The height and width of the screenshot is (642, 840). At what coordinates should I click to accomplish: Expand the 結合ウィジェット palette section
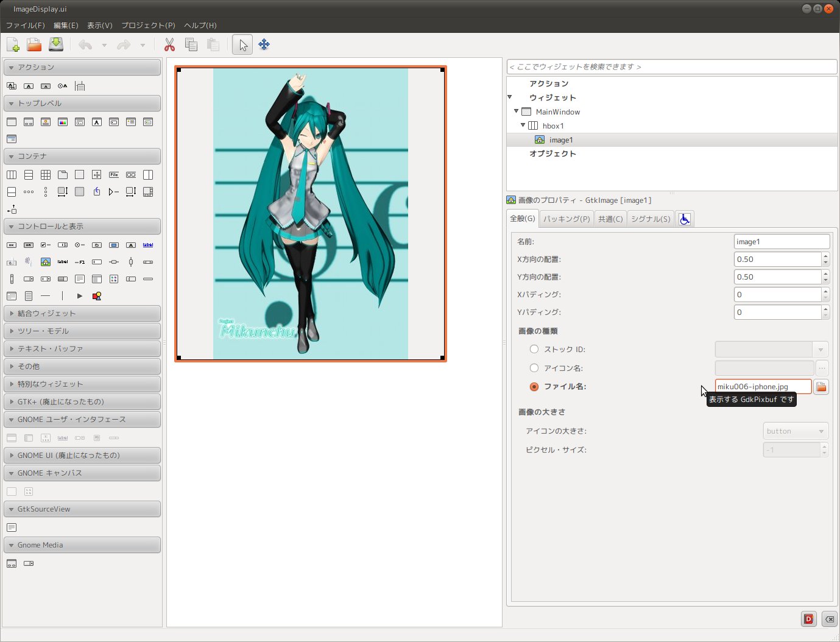(x=82, y=314)
